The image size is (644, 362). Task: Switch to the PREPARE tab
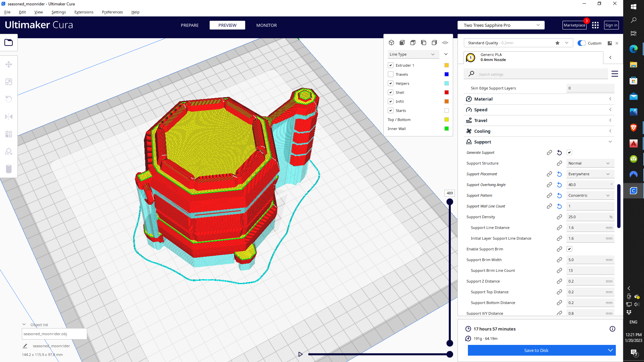pyautogui.click(x=190, y=25)
